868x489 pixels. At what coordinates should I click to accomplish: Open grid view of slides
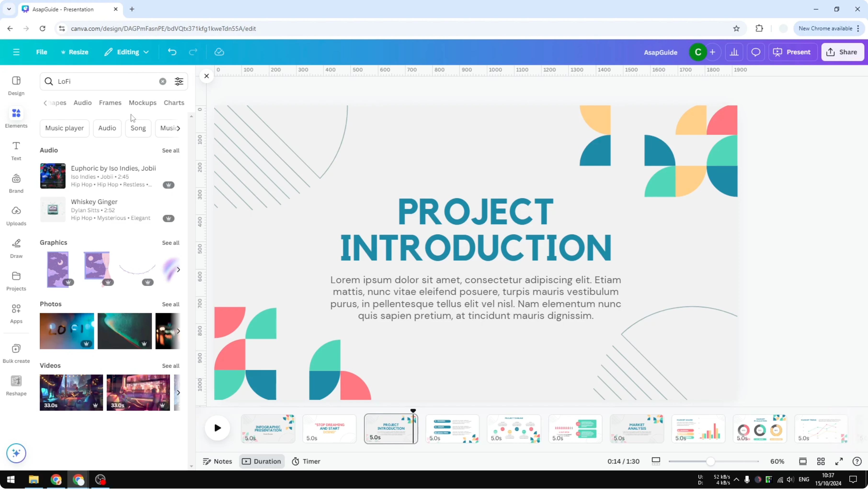click(x=821, y=461)
